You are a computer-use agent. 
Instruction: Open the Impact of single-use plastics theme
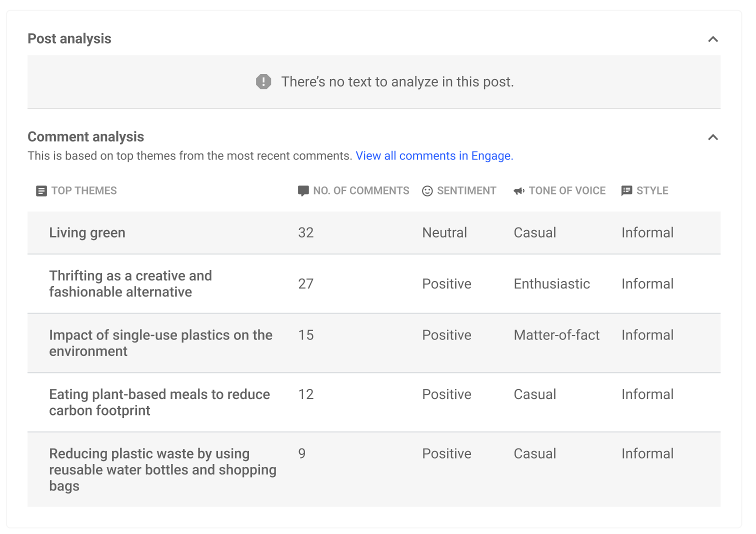[x=374, y=343]
